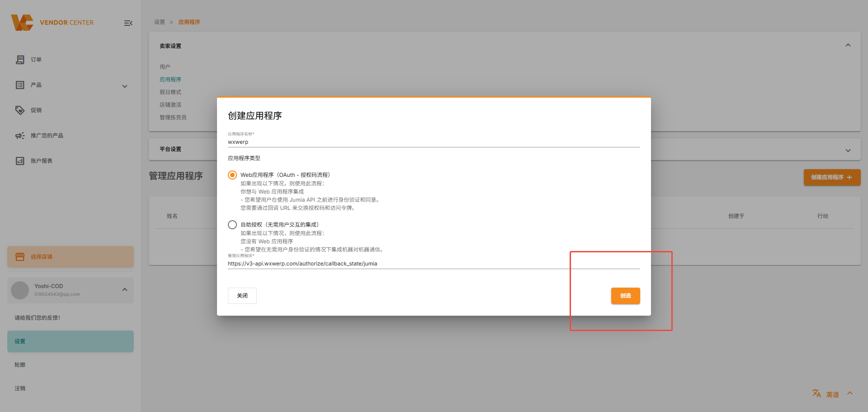The height and width of the screenshot is (412, 868).
Task: Click the 关闭 close dialog button
Action: click(242, 296)
